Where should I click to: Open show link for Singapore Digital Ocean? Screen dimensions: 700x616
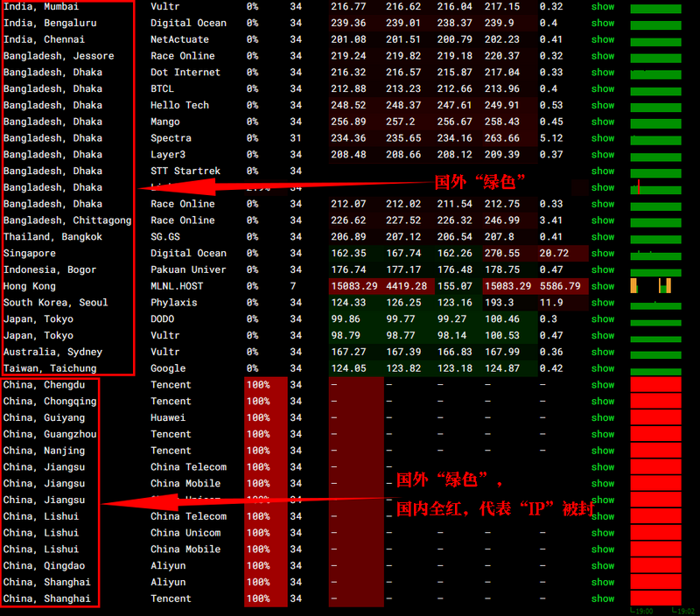click(x=602, y=253)
